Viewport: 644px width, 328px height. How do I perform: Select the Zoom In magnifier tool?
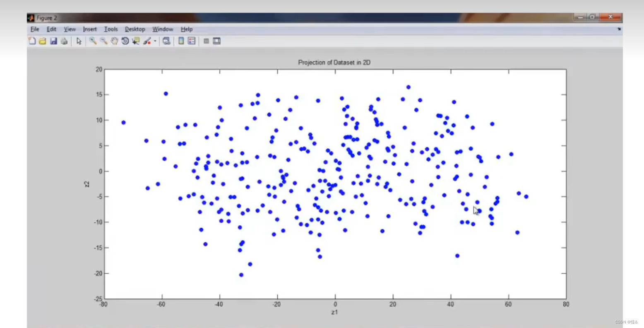pos(93,41)
